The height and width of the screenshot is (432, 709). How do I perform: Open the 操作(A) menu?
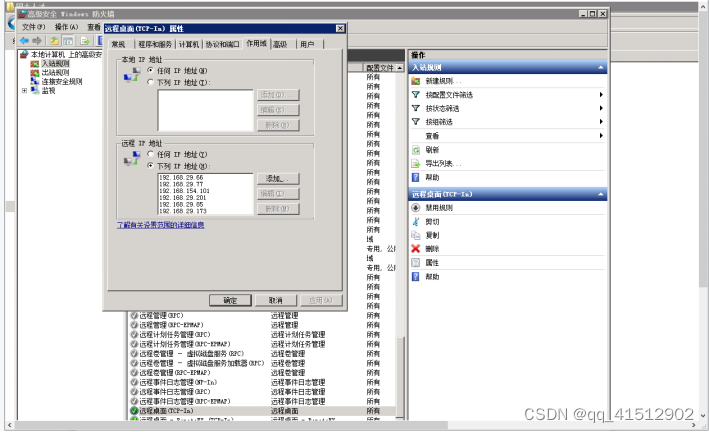(x=66, y=27)
